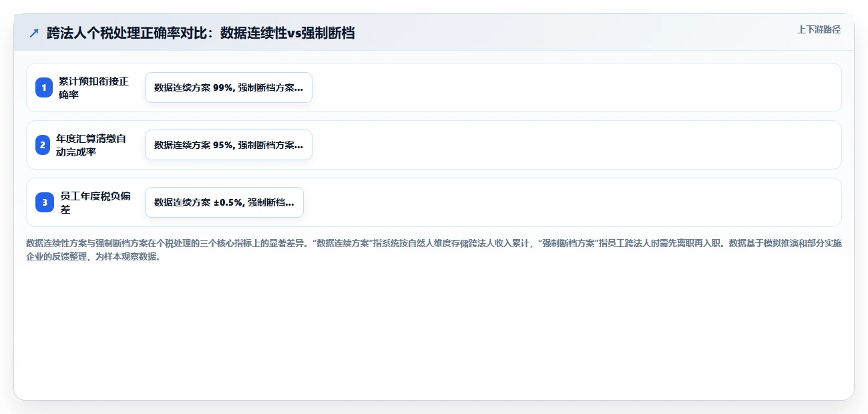Click the step 2 number badge

click(42, 145)
